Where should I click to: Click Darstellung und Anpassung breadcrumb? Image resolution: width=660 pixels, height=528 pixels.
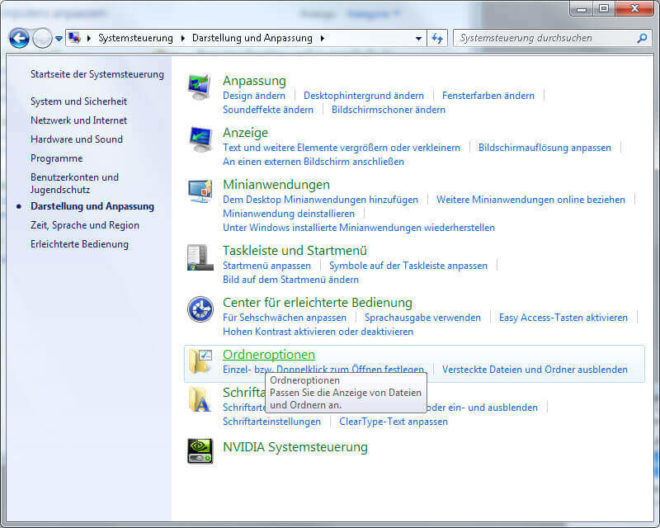(x=252, y=38)
